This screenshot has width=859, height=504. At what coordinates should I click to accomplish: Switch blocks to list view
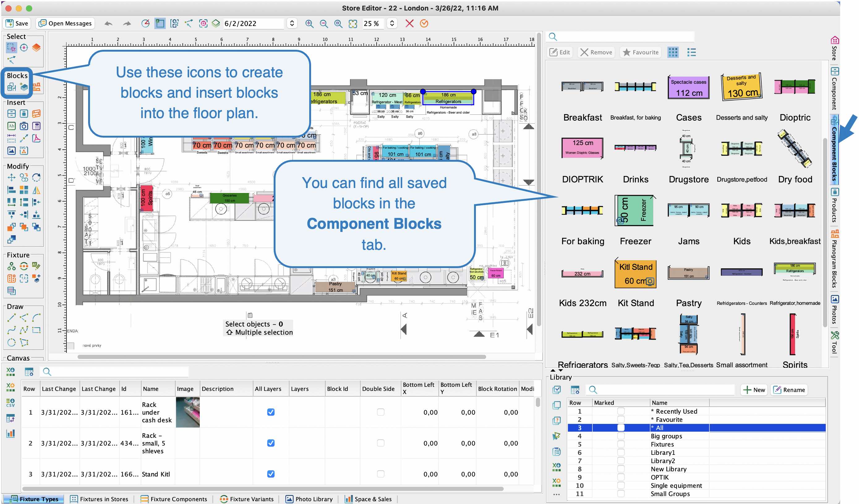tap(691, 52)
